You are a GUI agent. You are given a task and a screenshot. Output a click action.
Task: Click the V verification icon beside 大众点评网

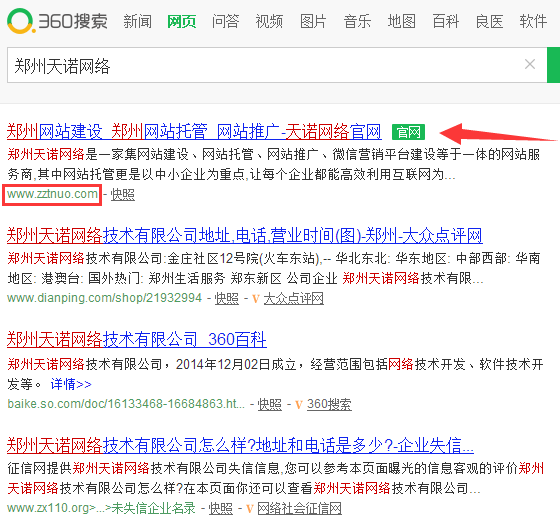point(255,298)
